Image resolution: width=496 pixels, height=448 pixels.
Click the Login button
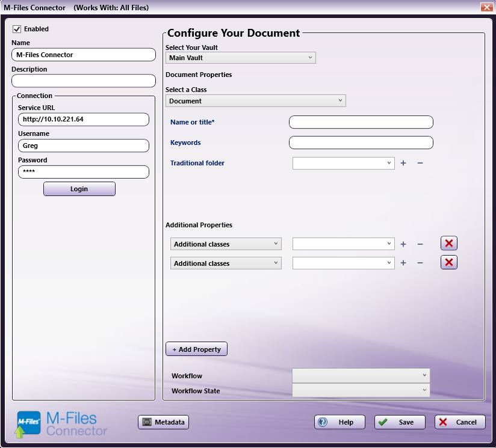tap(79, 189)
